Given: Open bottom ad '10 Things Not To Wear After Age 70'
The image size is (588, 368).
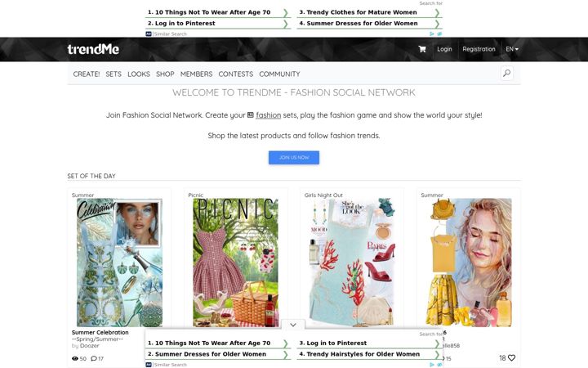Looking at the screenshot, I should [218, 343].
